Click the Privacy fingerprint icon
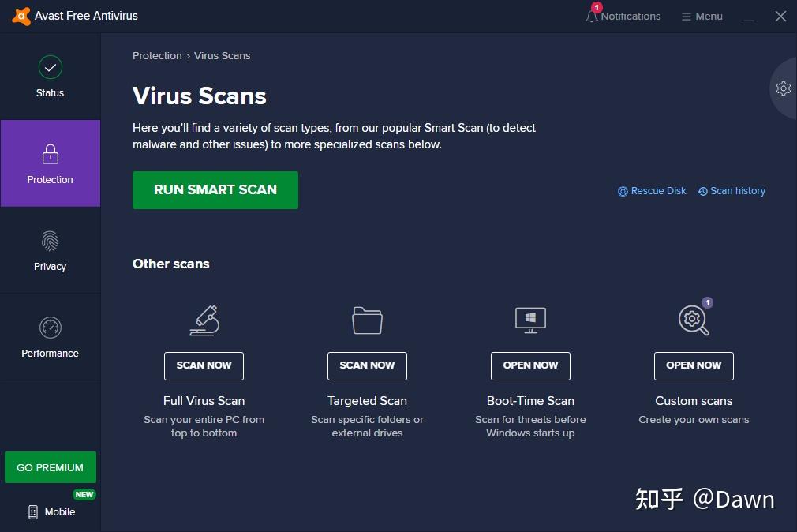Viewport: 797px width, 532px height. click(x=51, y=241)
